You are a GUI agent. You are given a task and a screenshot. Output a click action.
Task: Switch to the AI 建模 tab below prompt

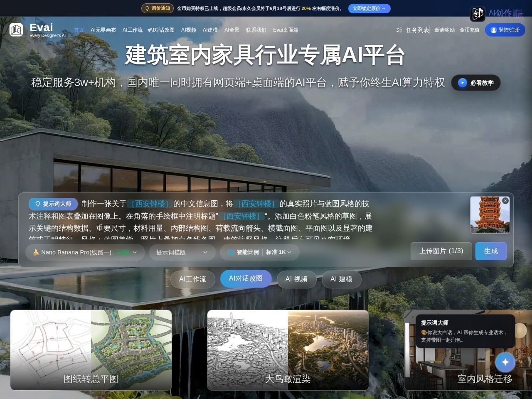[x=341, y=279]
